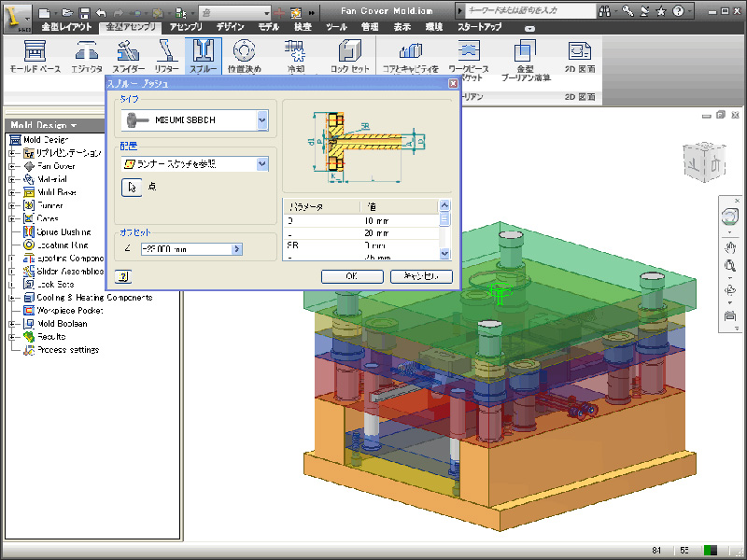The image size is (747, 560).
Task: Click the 2D 図面 drawing icon
Action: click(x=579, y=55)
